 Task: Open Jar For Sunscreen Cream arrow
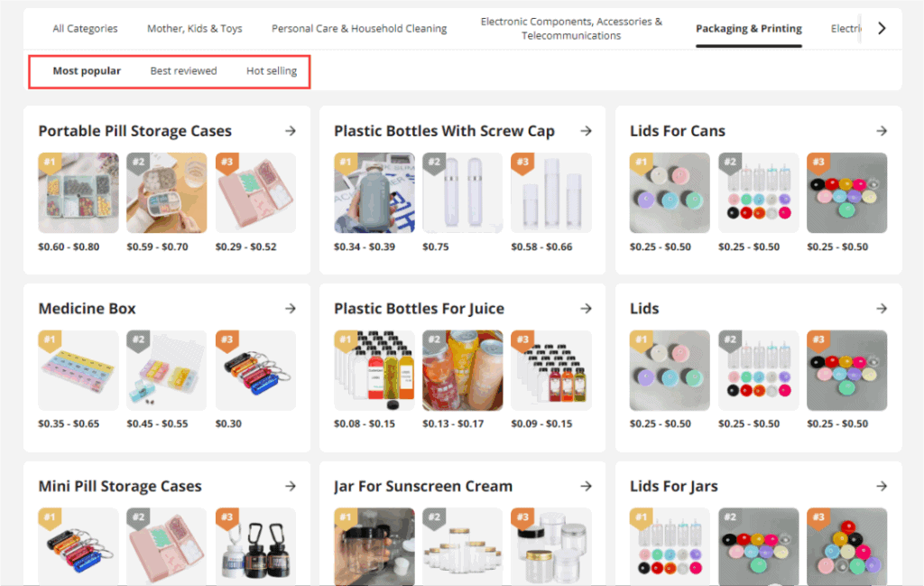pyautogui.click(x=586, y=486)
